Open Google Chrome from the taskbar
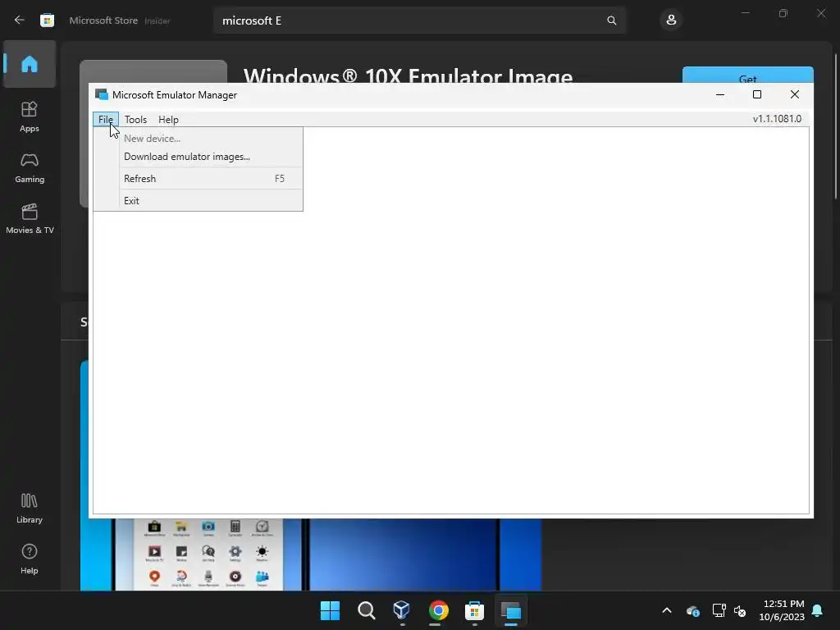Image resolution: width=840 pixels, height=630 pixels. coord(438,610)
